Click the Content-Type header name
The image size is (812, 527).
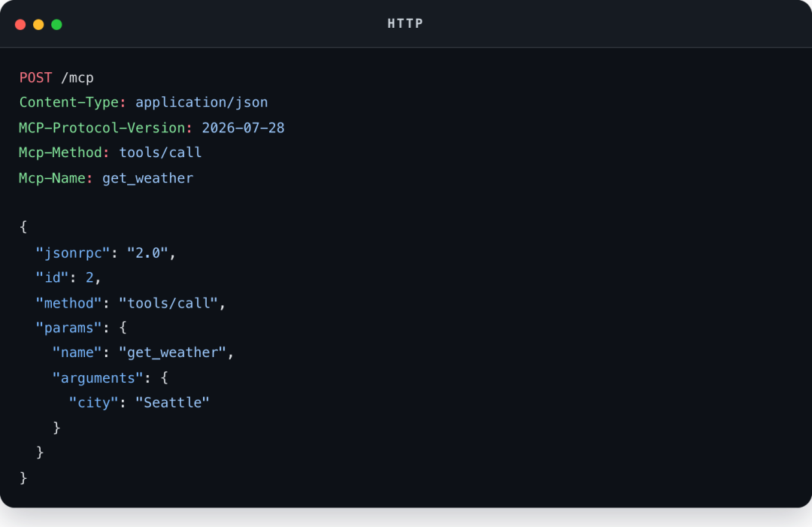pyautogui.click(x=69, y=102)
